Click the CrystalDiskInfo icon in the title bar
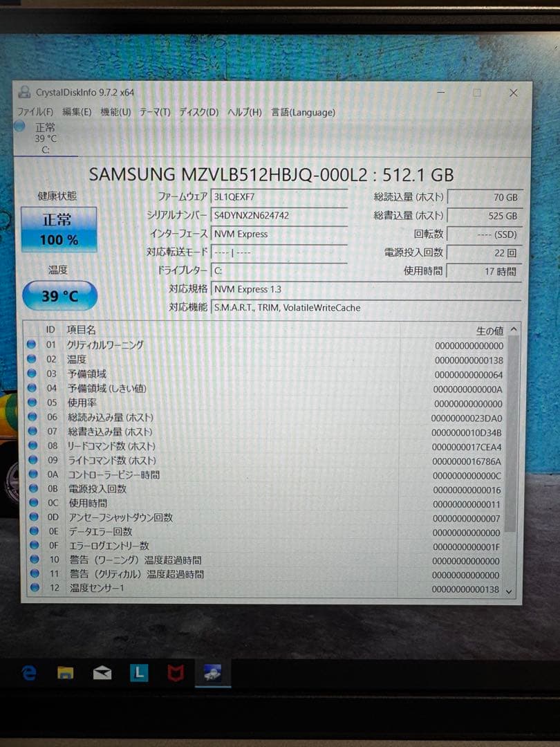Viewport: 560px width, 747px height. coord(24,92)
